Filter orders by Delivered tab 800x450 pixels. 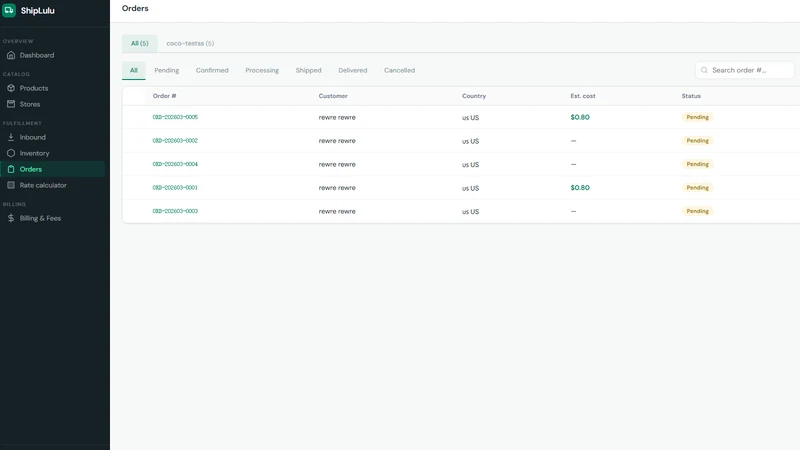(x=353, y=70)
